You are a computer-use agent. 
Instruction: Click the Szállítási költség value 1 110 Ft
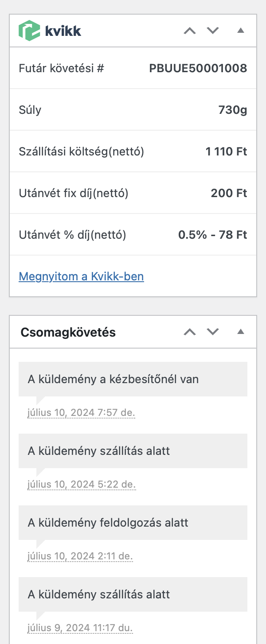coord(226,152)
